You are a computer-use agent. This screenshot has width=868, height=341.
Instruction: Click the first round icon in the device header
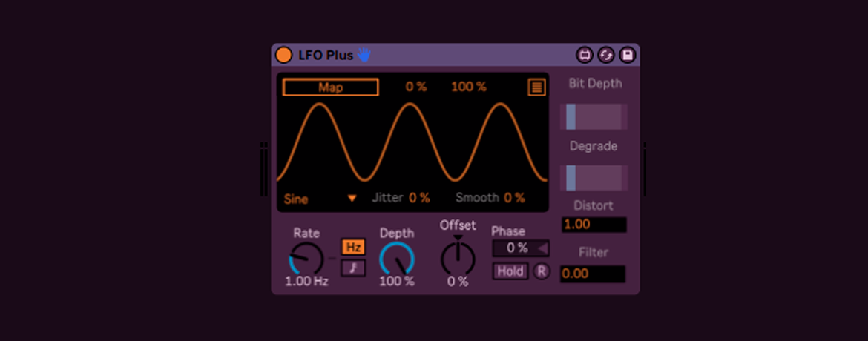pos(585,55)
